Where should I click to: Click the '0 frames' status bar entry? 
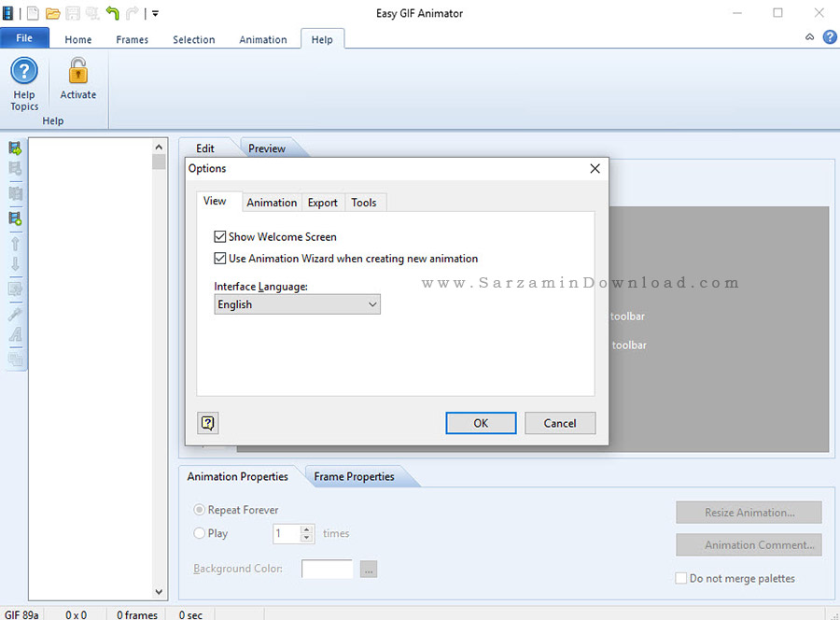coord(137,614)
